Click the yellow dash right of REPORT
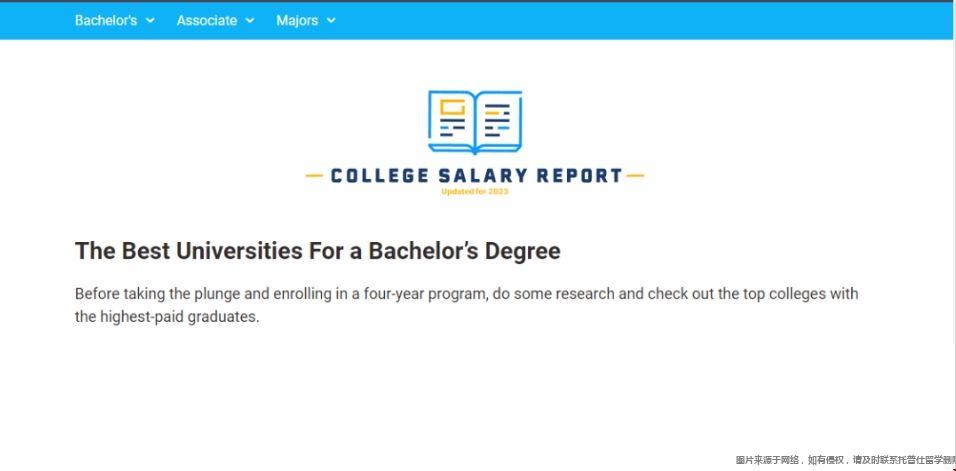This screenshot has height=471, width=956. [x=635, y=176]
